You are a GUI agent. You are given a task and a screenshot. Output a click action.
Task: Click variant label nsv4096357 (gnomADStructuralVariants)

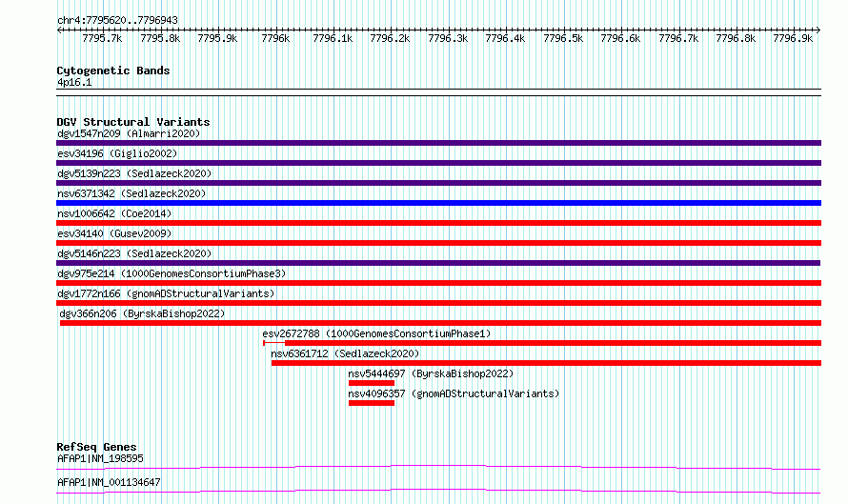tap(454, 393)
